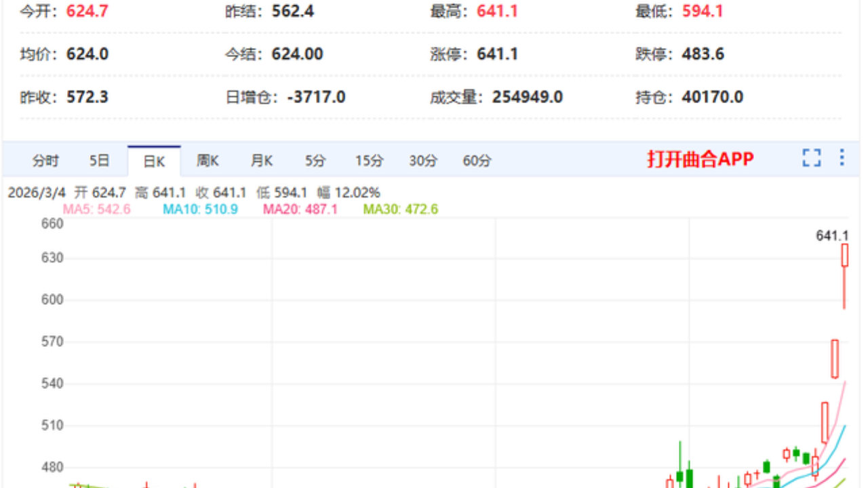Image resolution: width=868 pixels, height=488 pixels.
Task: Switch to the 分时 chart tab
Action: pyautogui.click(x=47, y=160)
